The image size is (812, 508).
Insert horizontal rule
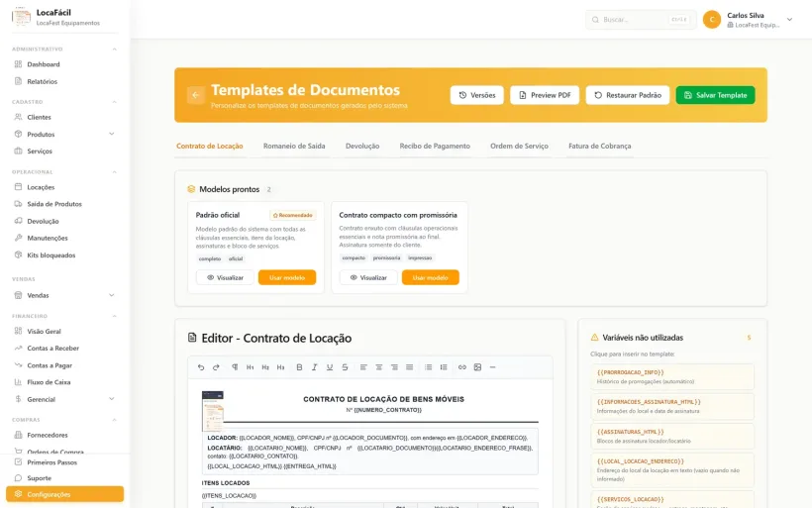click(492, 367)
